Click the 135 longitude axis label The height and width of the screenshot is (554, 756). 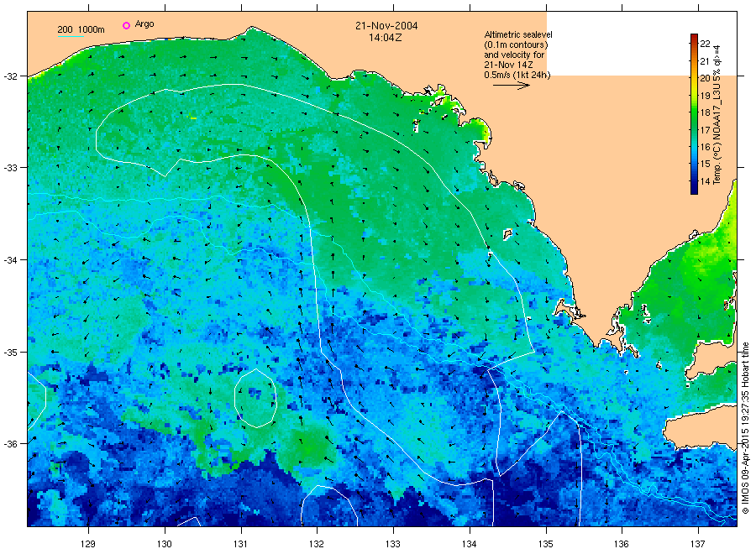point(546,544)
